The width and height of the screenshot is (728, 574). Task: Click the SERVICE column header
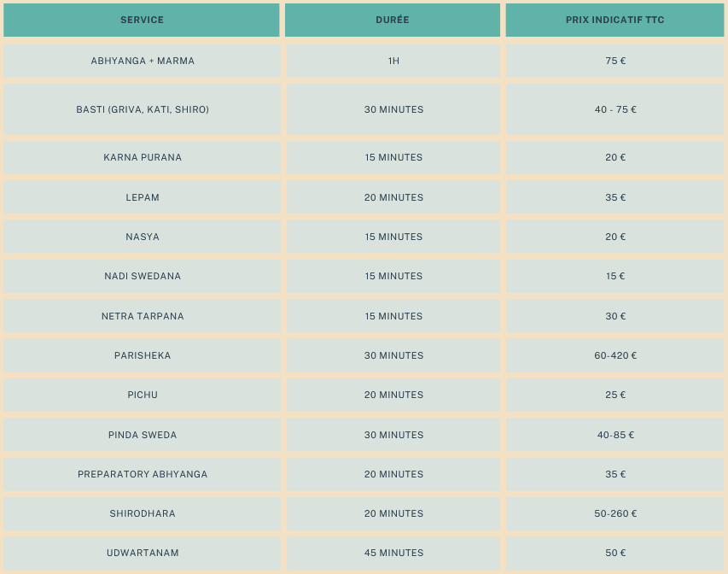pos(142,20)
